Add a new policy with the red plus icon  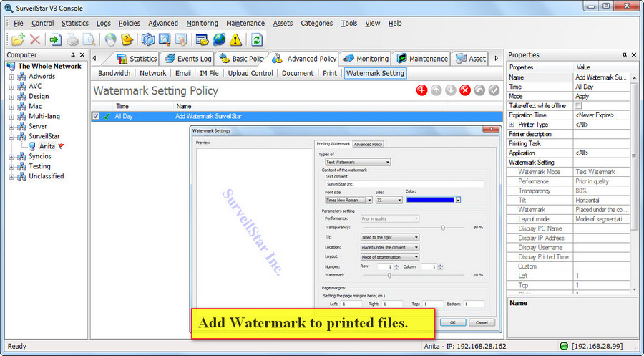pos(421,90)
